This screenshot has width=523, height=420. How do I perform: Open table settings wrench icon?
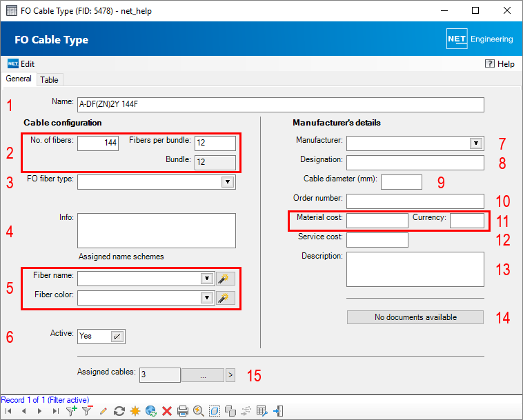tap(262, 411)
